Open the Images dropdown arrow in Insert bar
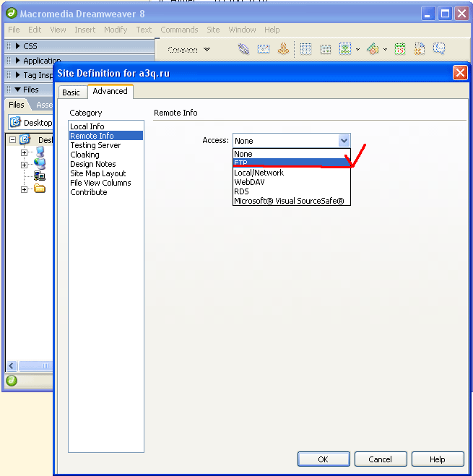Screen dimensions: 473x476 tap(358, 49)
